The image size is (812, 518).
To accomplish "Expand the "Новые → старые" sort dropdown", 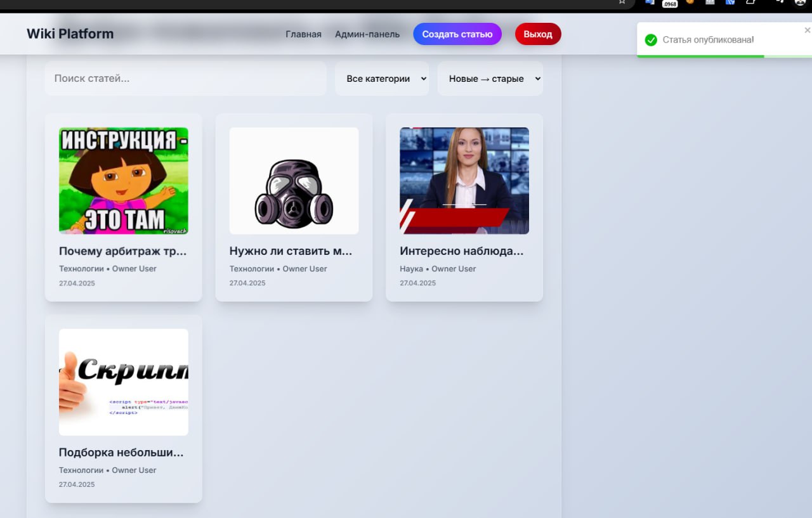I will click(x=490, y=79).
